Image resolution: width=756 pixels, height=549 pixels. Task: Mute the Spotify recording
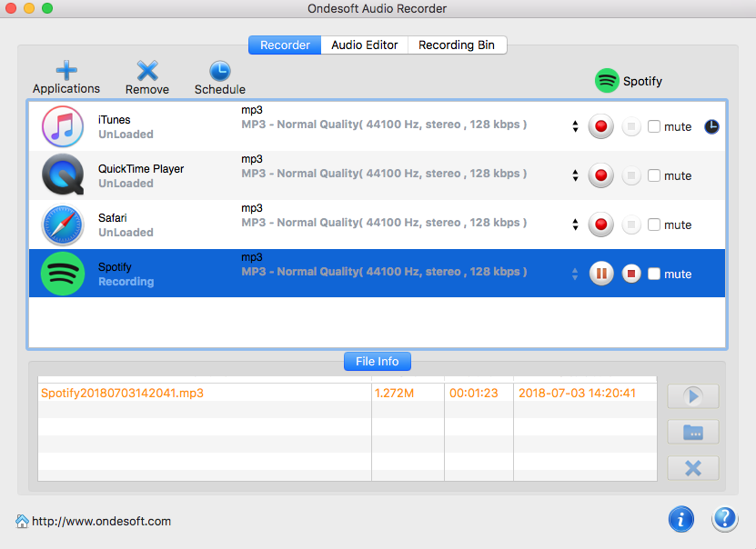click(653, 273)
